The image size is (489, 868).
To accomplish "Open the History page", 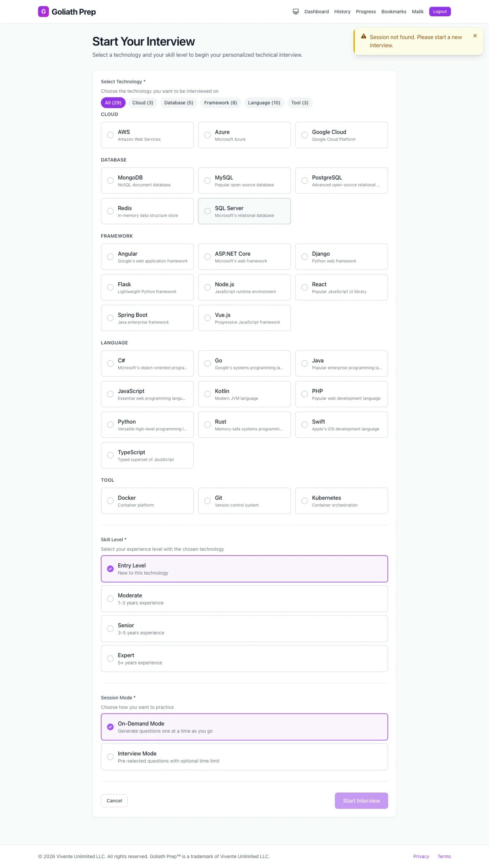I will (342, 11).
